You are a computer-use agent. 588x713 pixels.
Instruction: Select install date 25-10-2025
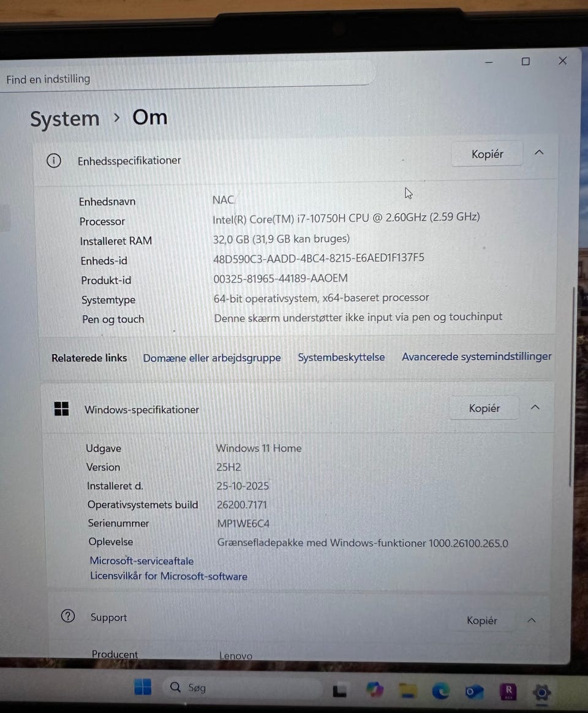pyautogui.click(x=243, y=486)
